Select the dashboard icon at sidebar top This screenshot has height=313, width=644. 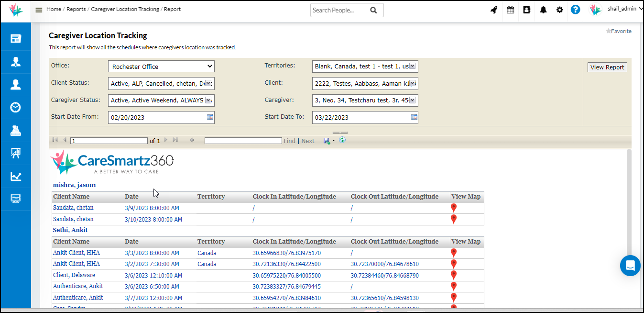pyautogui.click(x=15, y=38)
